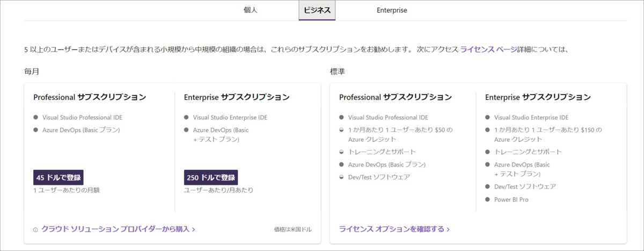Viewport: 644px width, 251px height.
Task: Click the 毎月 section heading
Action: coord(32,71)
